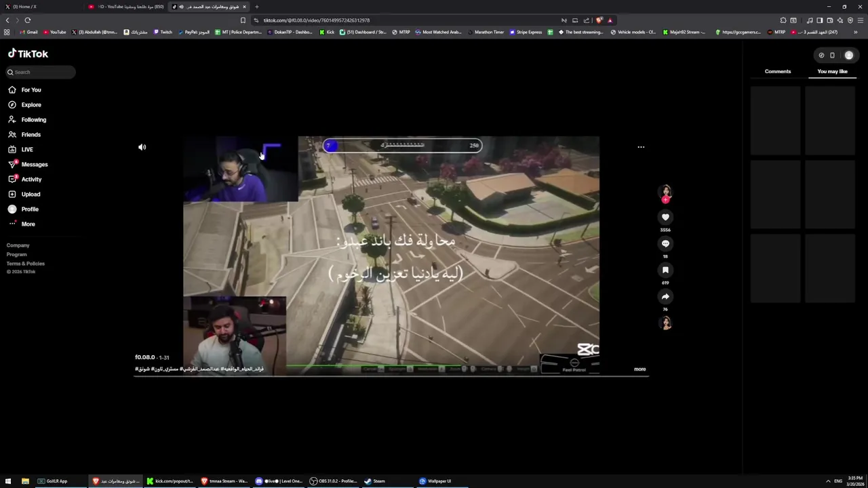This screenshot has height=488, width=868.
Task: Click the profile avatar at top right
Action: 848,56
